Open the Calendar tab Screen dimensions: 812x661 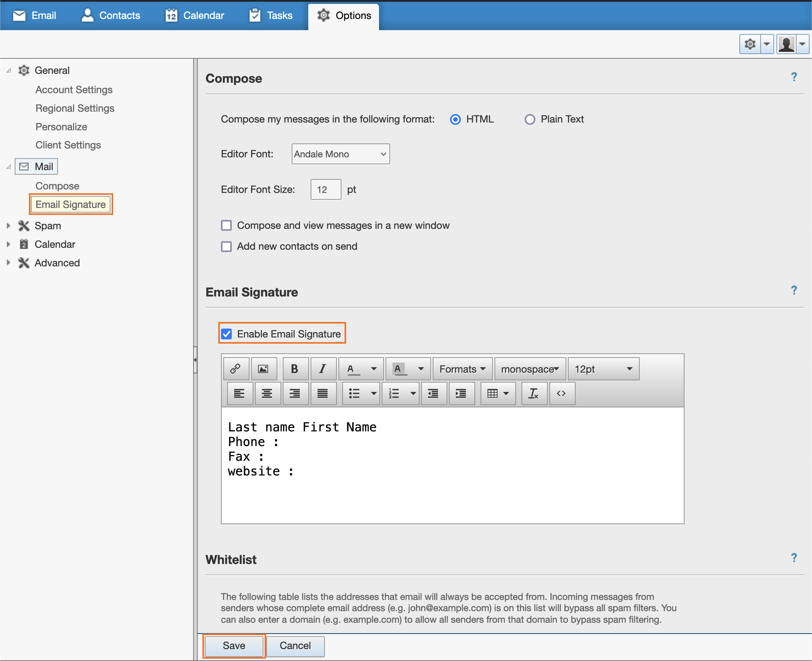click(x=194, y=15)
